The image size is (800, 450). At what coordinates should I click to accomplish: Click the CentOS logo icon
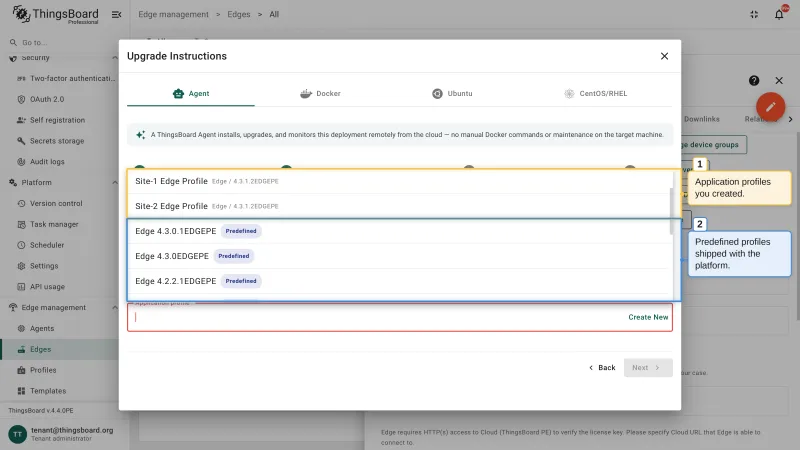point(569,93)
